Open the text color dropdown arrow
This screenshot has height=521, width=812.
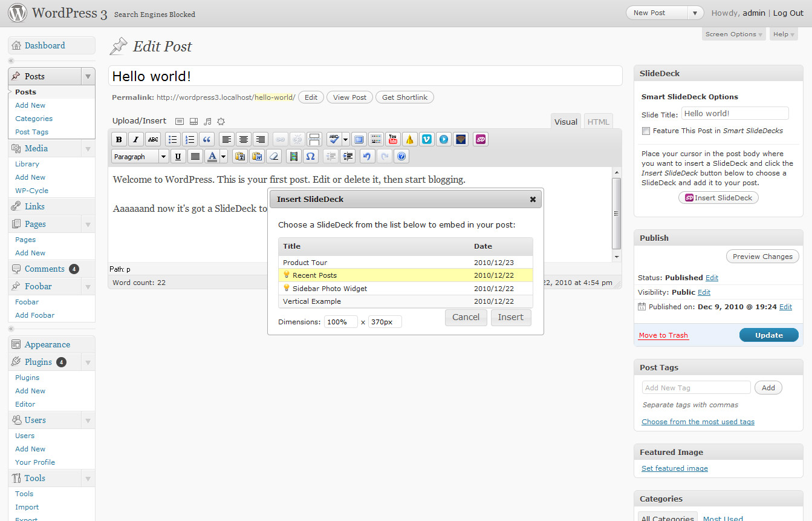pos(224,157)
